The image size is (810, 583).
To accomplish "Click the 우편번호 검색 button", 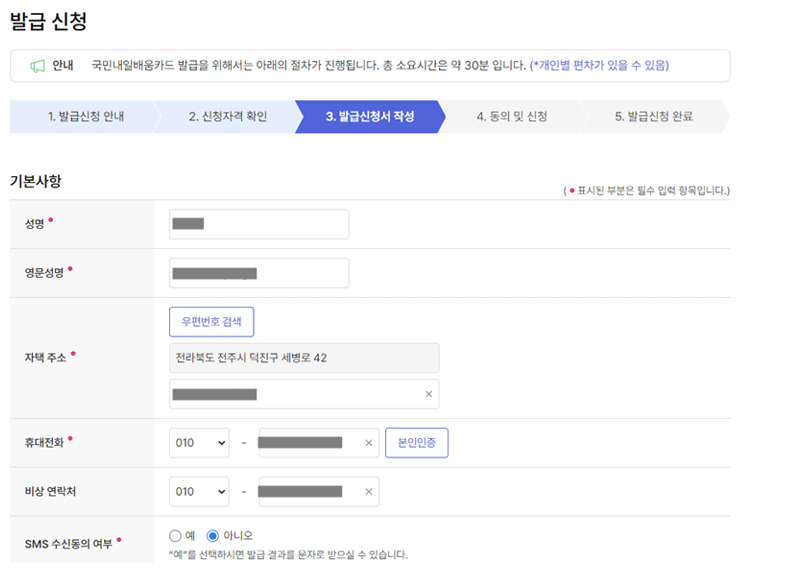I will [x=211, y=322].
